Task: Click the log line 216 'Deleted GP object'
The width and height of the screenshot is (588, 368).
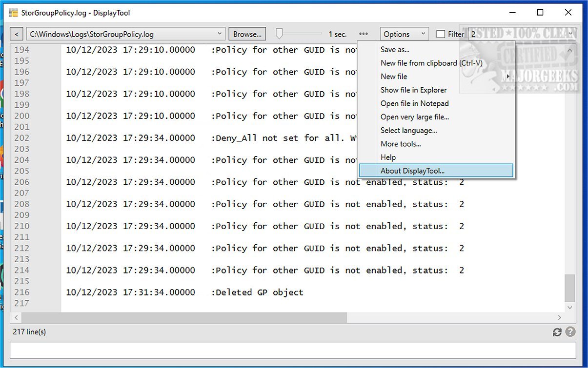Action: pos(184,292)
